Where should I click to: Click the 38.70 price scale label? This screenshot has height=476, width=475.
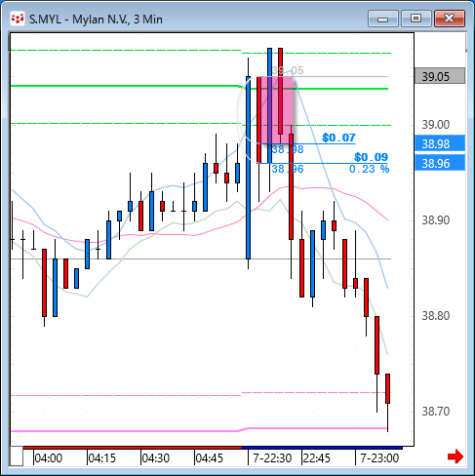436,412
